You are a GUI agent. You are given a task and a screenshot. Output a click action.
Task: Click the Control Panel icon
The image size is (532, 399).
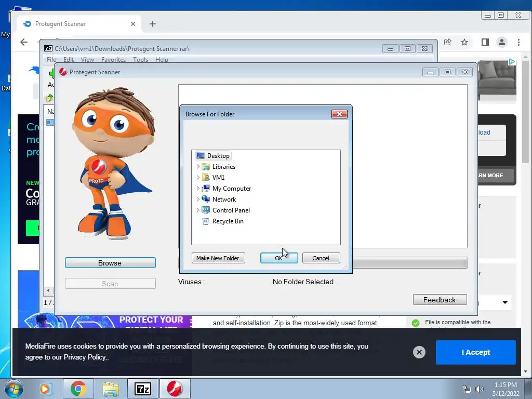tap(206, 210)
